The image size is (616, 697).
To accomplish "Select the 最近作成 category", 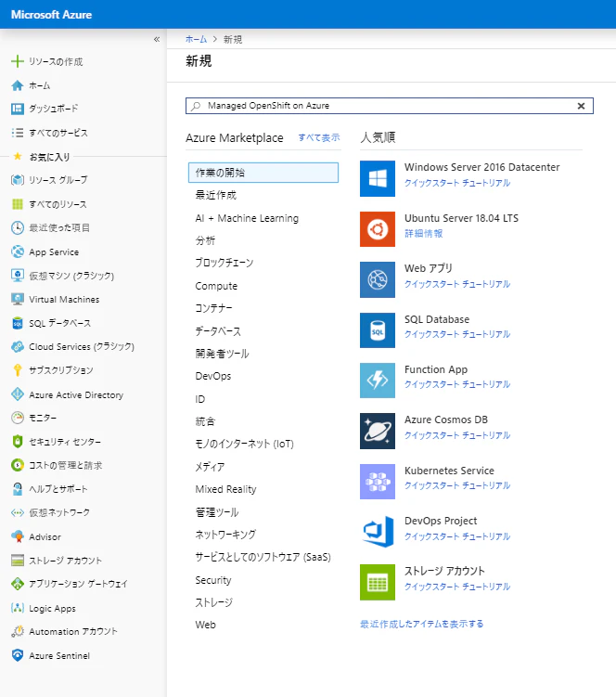I will pyautogui.click(x=215, y=195).
